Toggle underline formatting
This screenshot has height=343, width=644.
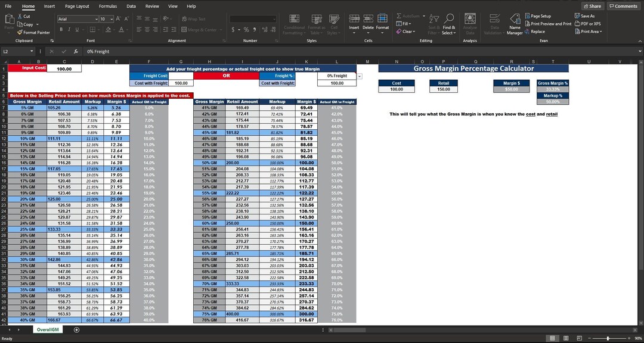77,29
